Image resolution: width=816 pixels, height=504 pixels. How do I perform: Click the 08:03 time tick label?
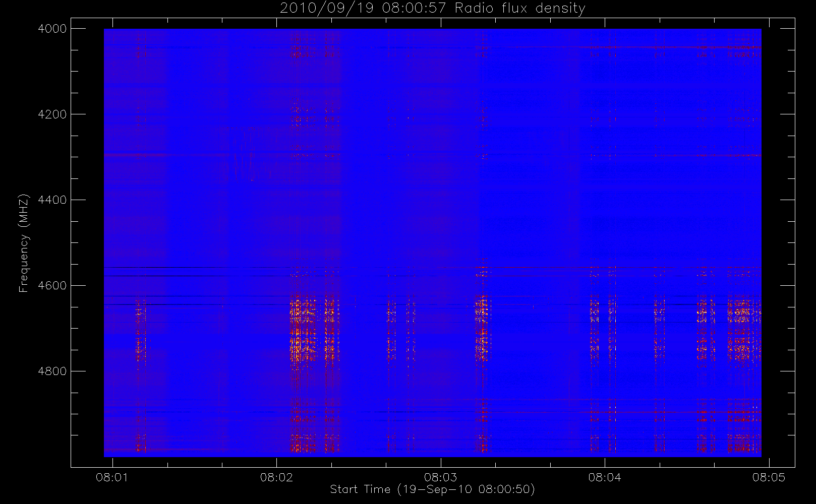point(440,477)
